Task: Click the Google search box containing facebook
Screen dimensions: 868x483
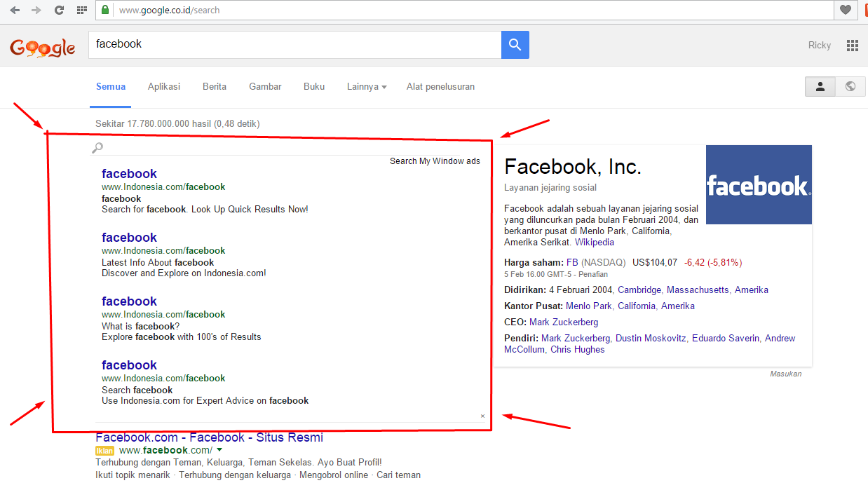Action: pos(294,45)
